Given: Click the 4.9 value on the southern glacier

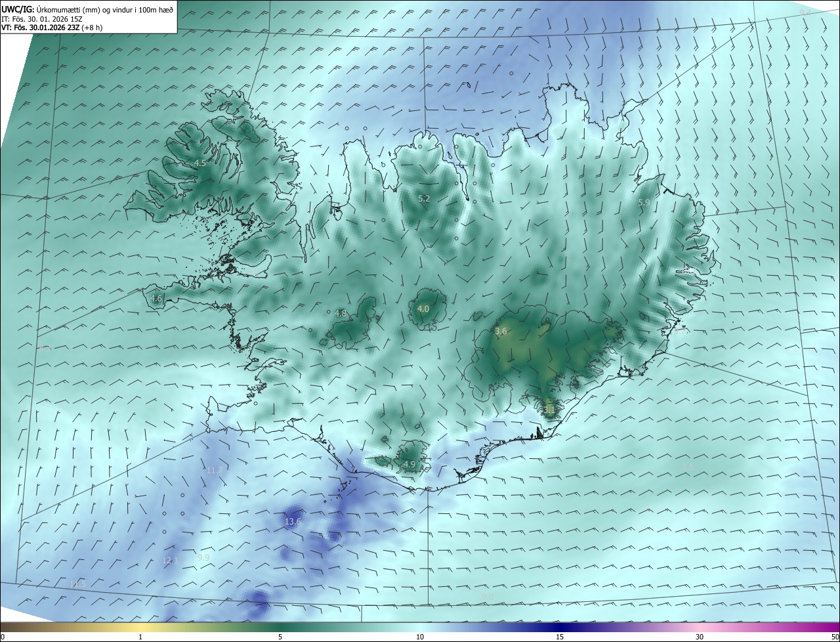Looking at the screenshot, I should click(409, 464).
